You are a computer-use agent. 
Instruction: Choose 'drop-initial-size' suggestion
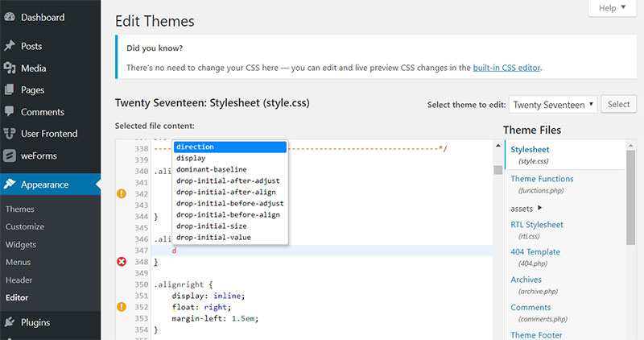tap(230, 226)
